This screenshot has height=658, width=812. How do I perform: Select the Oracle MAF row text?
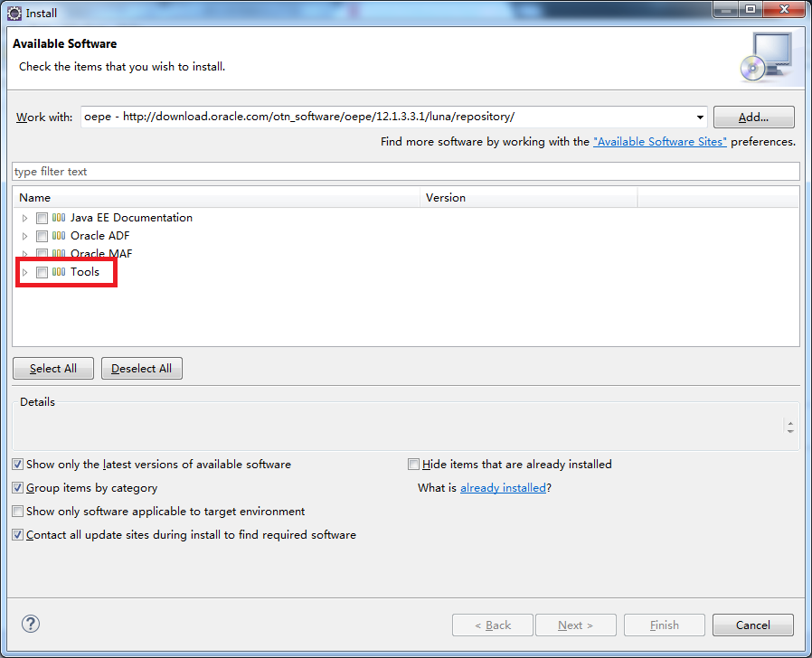pos(101,253)
